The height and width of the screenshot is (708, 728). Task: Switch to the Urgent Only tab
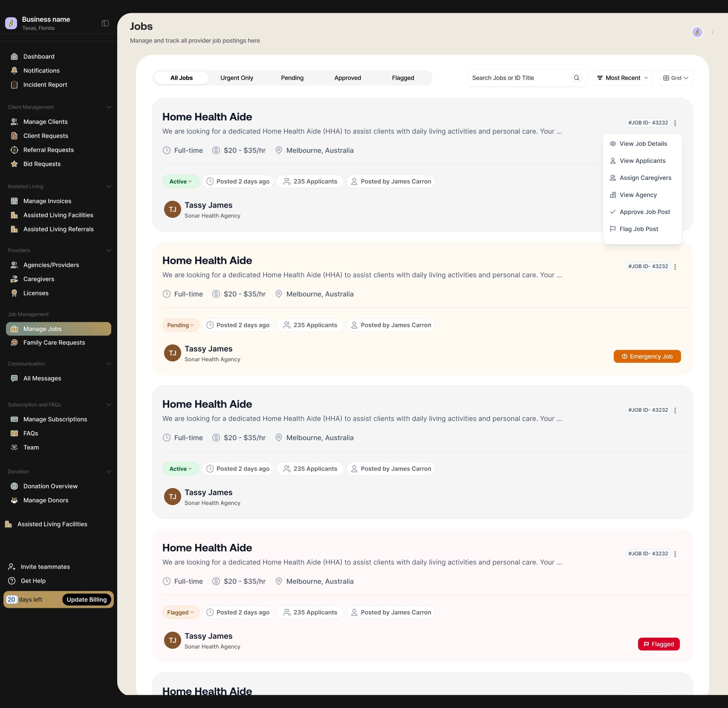tap(237, 78)
